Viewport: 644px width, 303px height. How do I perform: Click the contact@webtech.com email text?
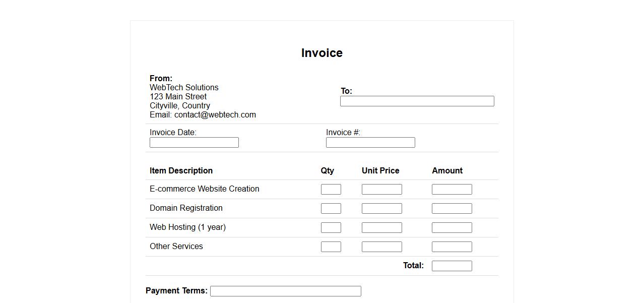[215, 115]
